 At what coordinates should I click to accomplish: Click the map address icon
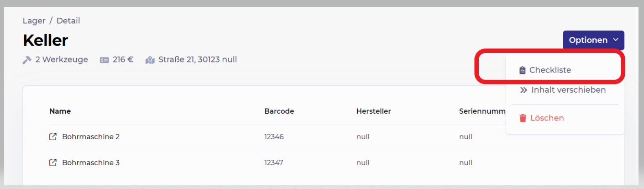click(150, 60)
